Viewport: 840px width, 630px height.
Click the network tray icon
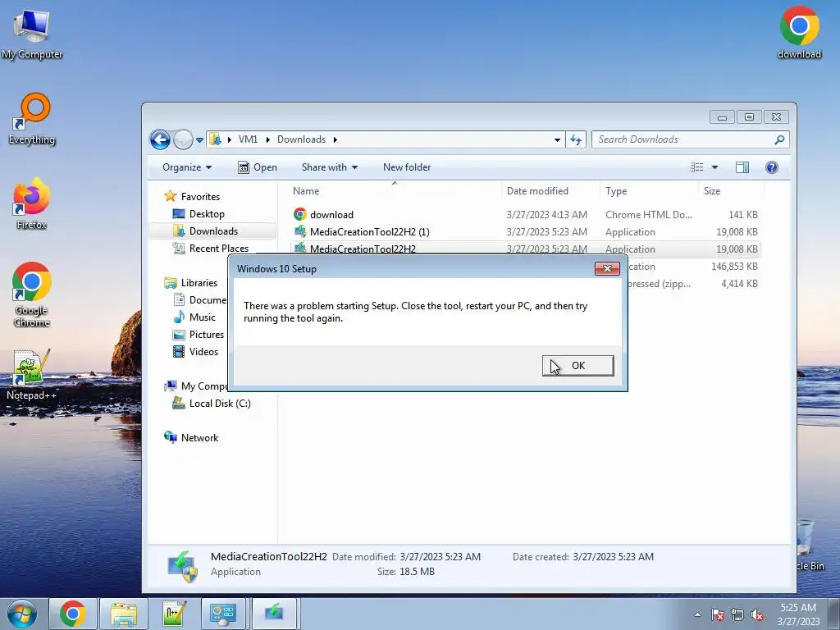(737, 614)
